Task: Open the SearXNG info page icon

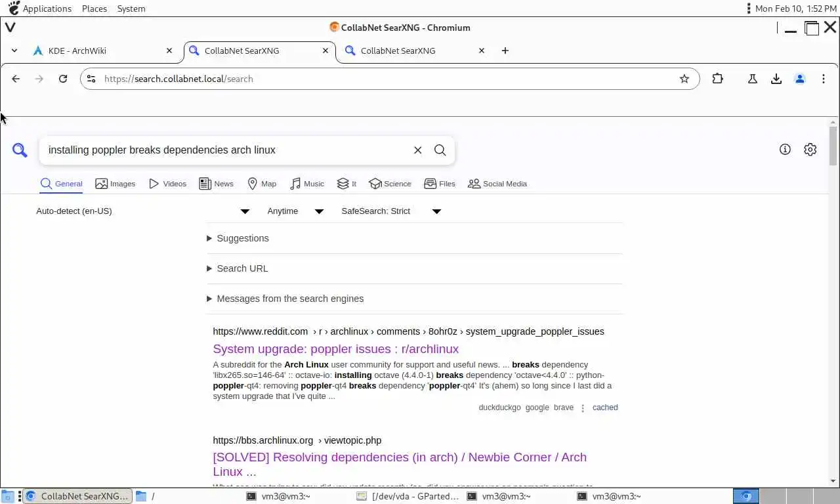Action: pyautogui.click(x=785, y=150)
